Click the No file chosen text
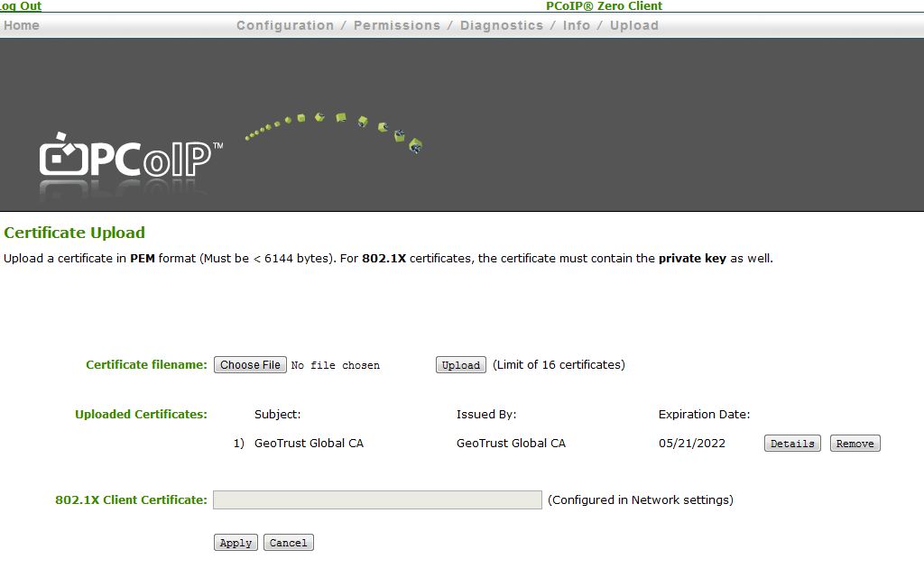 tap(335, 364)
